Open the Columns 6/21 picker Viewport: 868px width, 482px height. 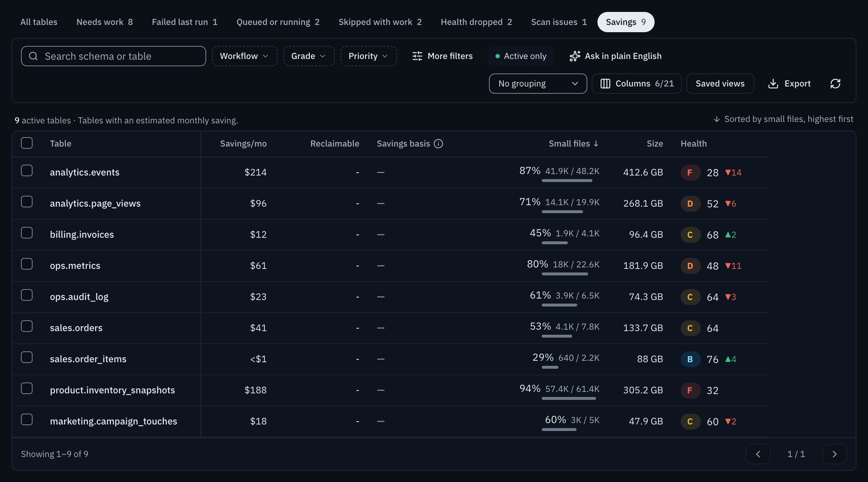coord(637,84)
